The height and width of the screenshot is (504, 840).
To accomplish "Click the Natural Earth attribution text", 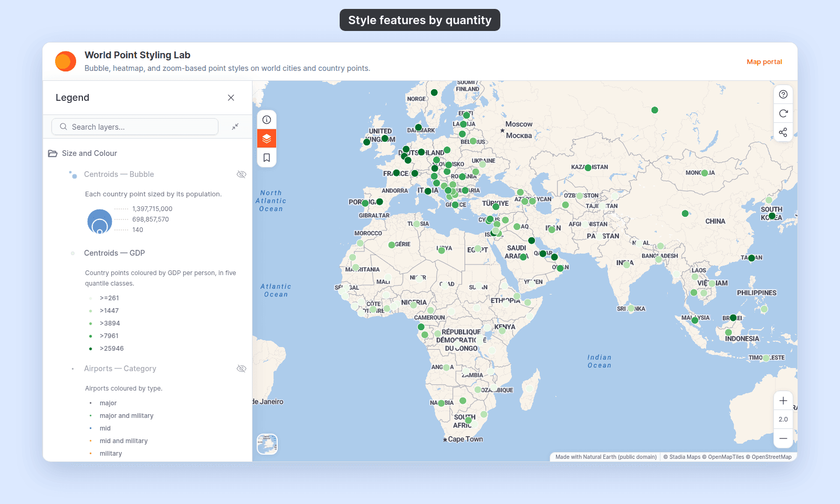I will 606,457.
